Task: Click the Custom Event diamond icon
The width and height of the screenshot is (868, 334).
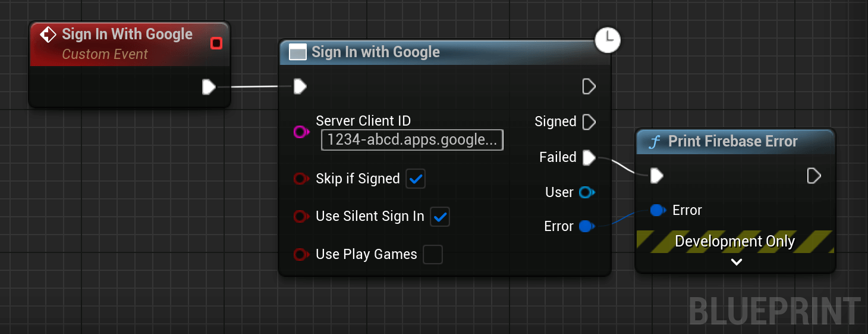Action: [x=48, y=35]
